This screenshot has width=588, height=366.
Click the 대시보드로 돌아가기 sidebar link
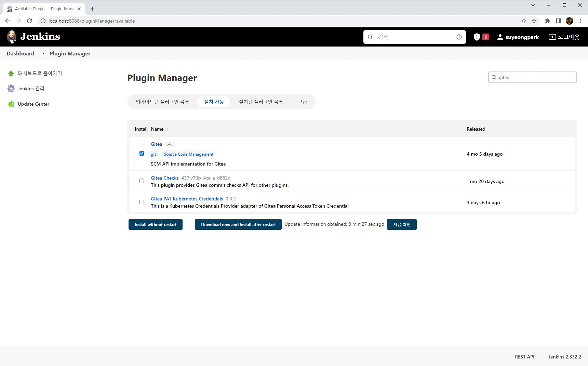pos(40,73)
